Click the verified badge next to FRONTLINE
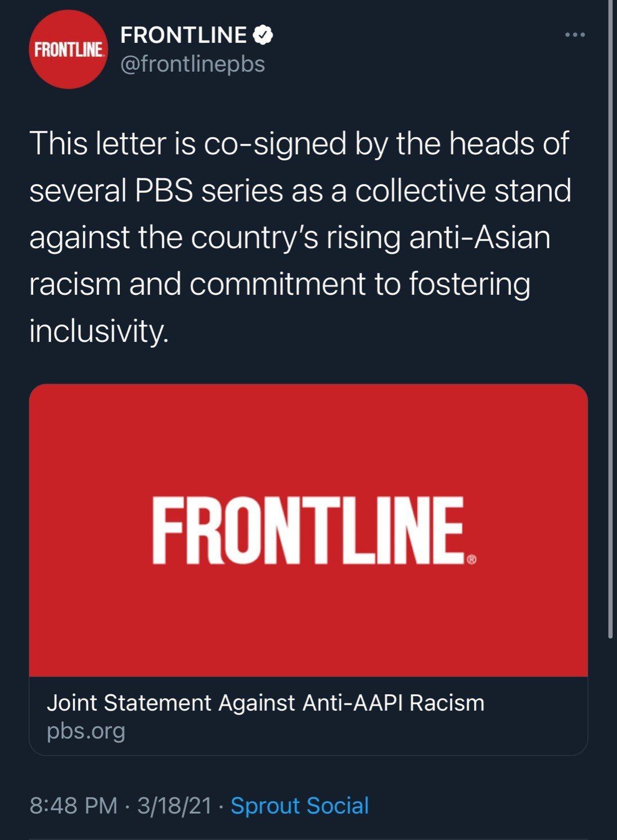 (x=263, y=35)
